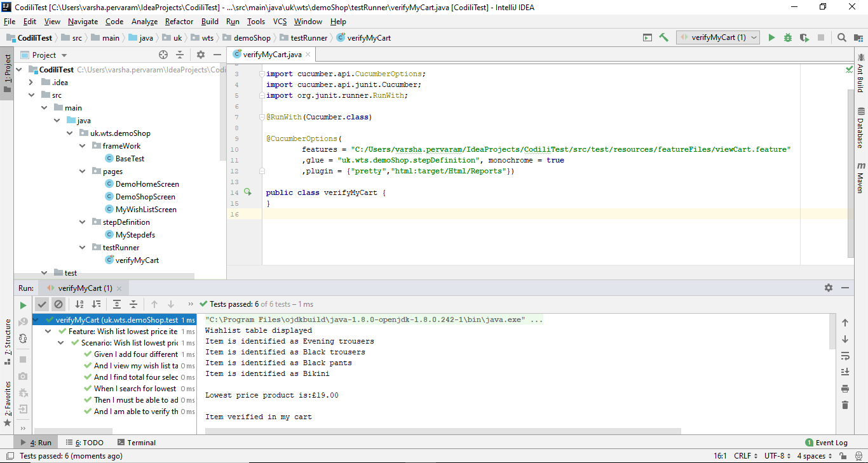Clear console output with the trash icon

(x=845, y=405)
